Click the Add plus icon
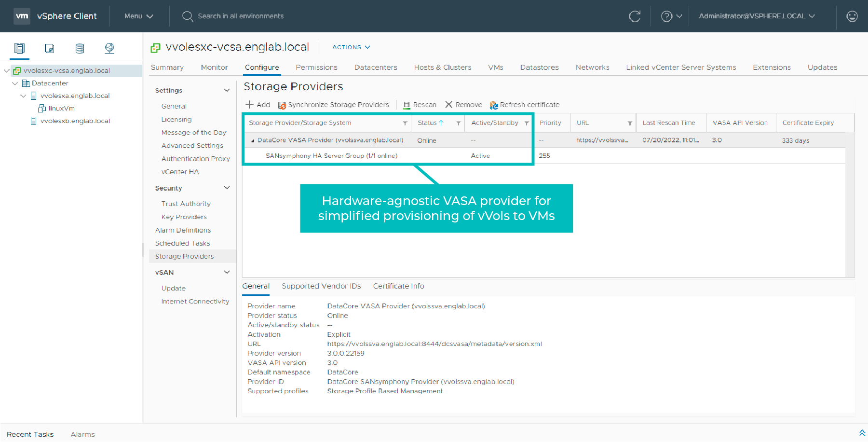Screen dimensions: 868x442 click(x=249, y=105)
